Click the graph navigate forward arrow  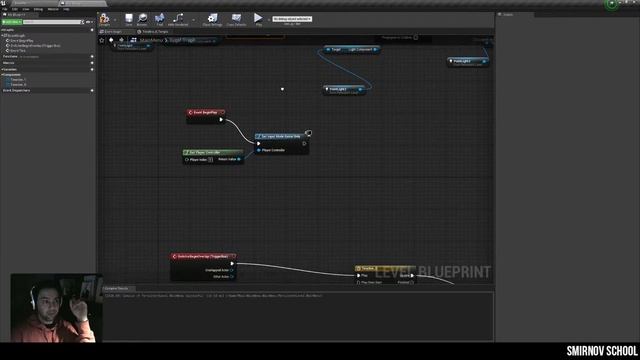point(121,40)
